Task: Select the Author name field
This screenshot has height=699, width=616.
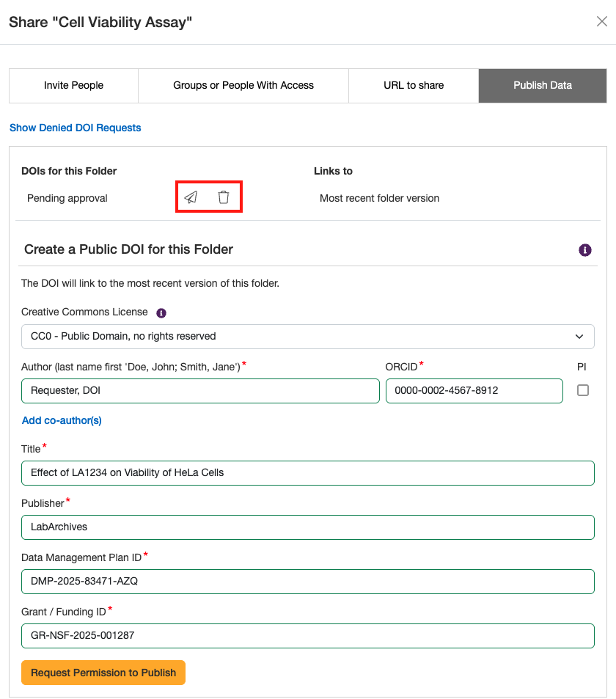Action: 200,390
